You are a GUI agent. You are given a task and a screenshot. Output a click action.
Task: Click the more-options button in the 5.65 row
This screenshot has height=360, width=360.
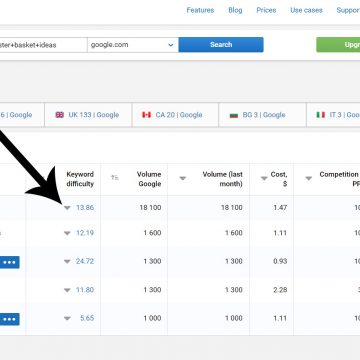click(x=9, y=319)
